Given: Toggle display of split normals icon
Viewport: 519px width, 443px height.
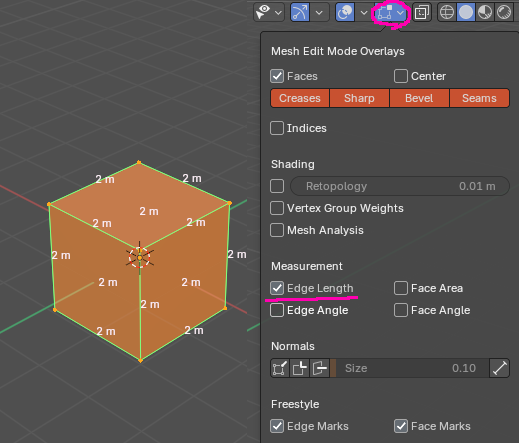Looking at the screenshot, I should (299, 368).
